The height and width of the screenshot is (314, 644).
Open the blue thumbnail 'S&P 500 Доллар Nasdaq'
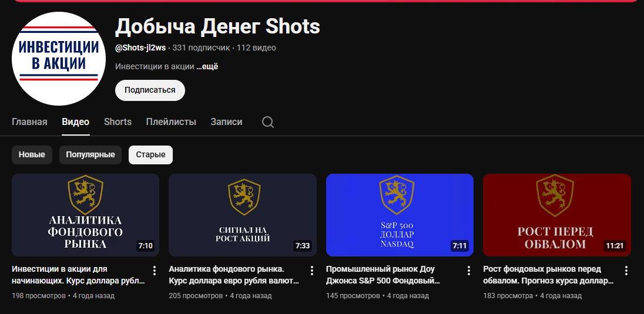tap(400, 215)
